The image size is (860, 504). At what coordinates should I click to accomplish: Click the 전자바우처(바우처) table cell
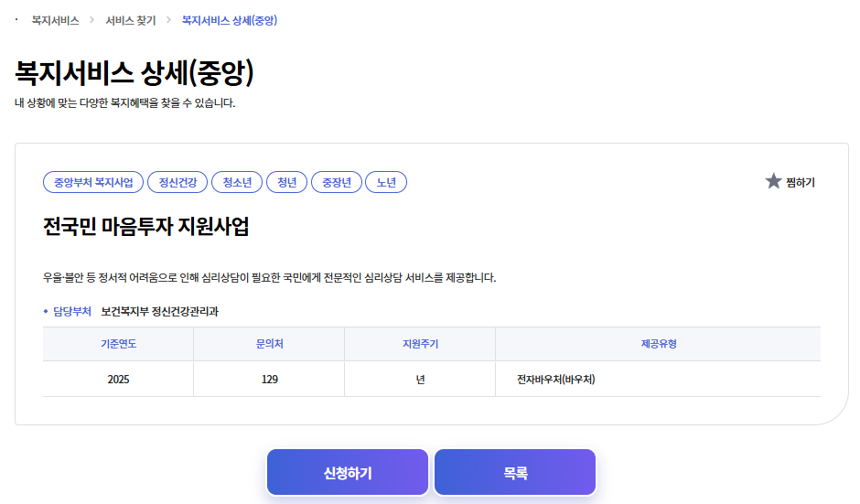556,379
